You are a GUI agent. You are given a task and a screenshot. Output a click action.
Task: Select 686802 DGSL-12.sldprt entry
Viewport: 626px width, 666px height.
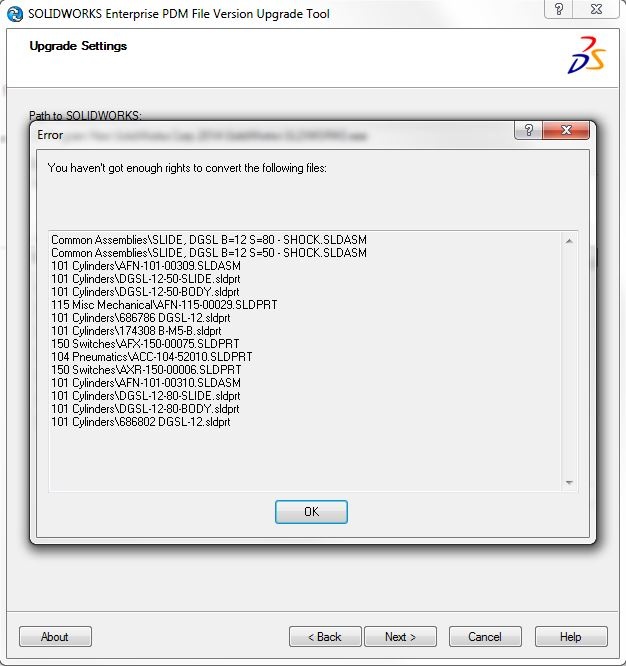(141, 422)
